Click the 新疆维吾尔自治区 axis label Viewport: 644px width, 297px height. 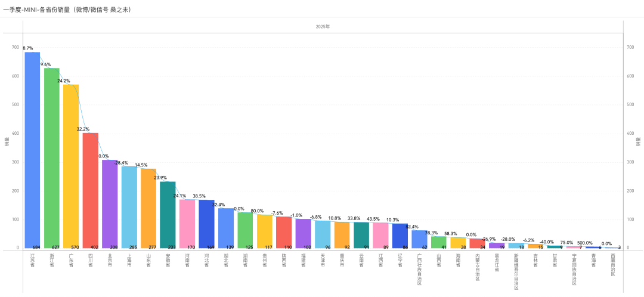(x=516, y=271)
